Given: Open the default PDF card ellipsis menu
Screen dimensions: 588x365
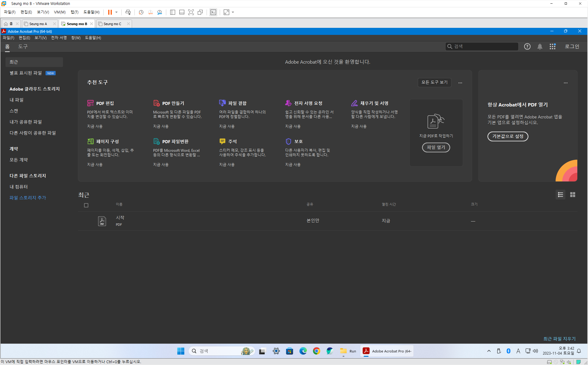Looking at the screenshot, I should pos(566,83).
